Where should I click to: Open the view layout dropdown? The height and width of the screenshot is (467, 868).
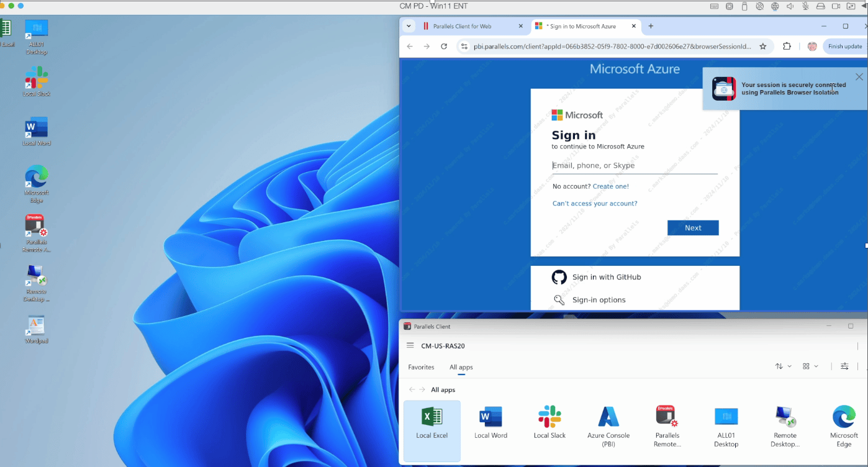(810, 366)
